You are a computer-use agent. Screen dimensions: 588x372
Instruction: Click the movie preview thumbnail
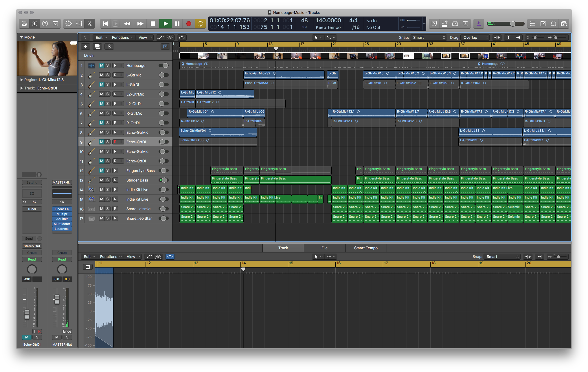coord(47,58)
